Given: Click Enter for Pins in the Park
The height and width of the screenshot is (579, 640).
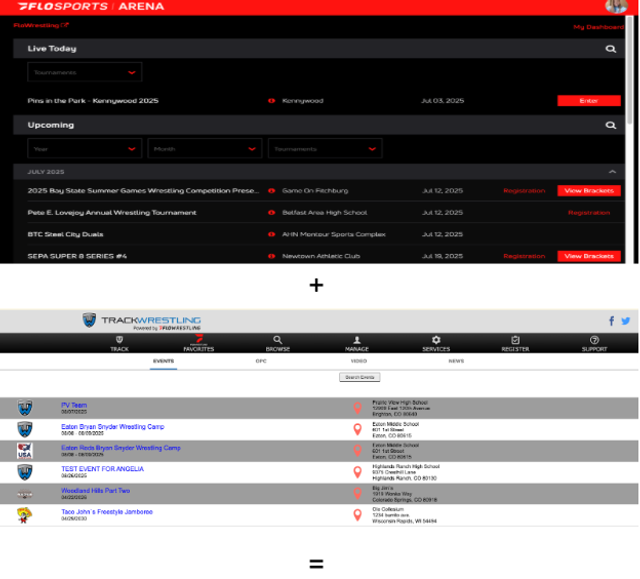Looking at the screenshot, I should [x=589, y=101].
